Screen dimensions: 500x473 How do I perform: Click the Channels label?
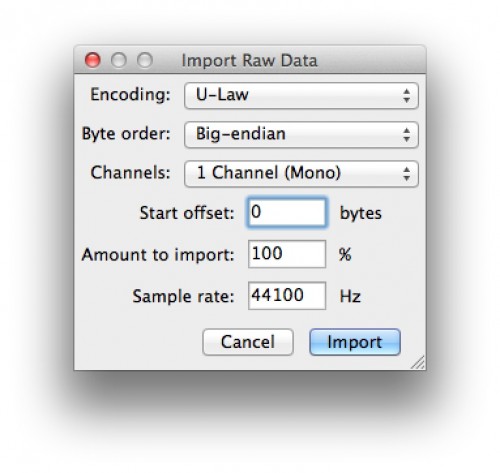(x=130, y=173)
